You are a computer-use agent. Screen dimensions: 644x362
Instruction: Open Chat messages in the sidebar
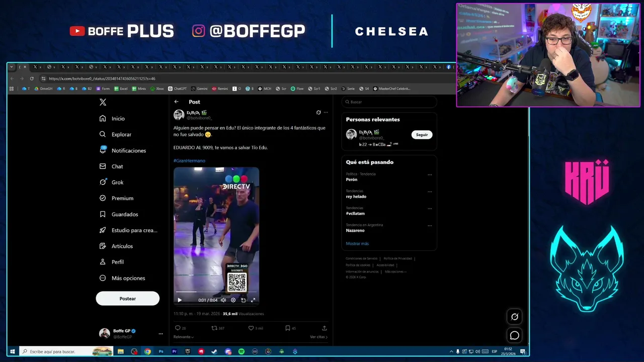tap(111, 166)
